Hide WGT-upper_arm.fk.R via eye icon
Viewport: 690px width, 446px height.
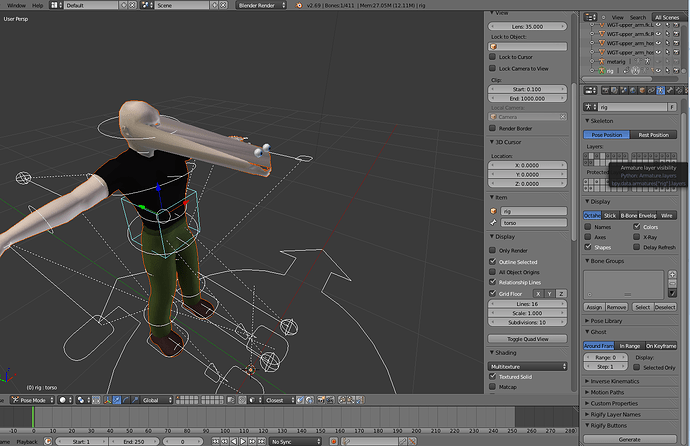point(659,33)
